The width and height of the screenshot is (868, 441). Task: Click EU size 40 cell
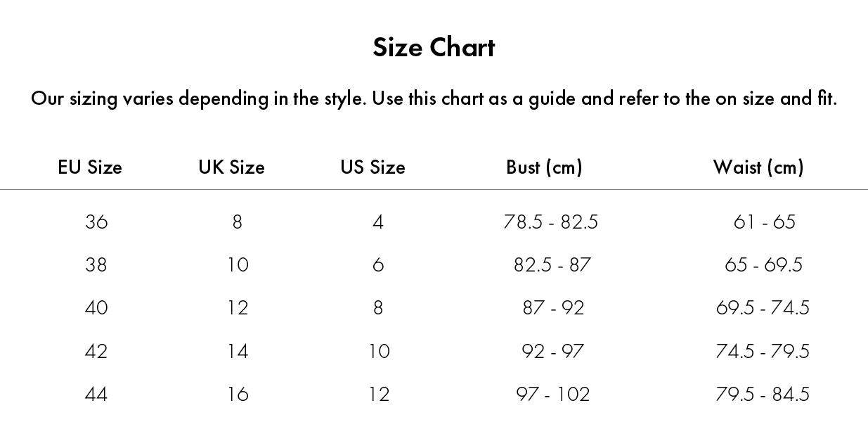tap(96, 308)
